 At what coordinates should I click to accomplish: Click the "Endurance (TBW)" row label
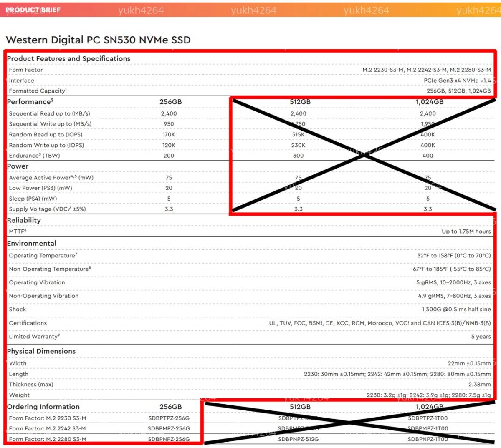coord(34,156)
